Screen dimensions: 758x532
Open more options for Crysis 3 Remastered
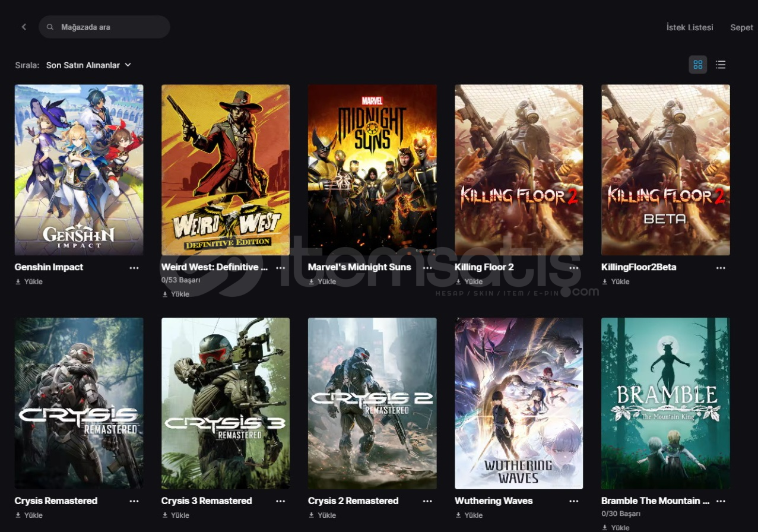point(281,501)
